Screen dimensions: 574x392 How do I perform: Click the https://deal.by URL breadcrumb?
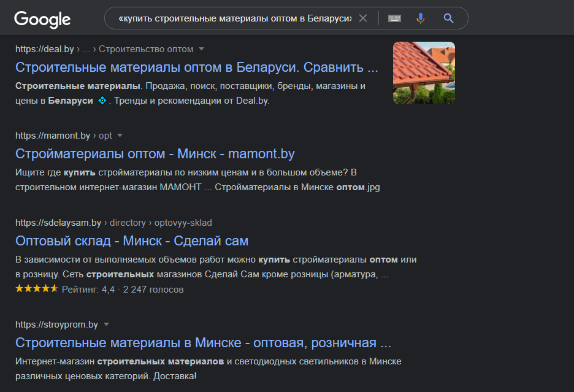(104, 49)
